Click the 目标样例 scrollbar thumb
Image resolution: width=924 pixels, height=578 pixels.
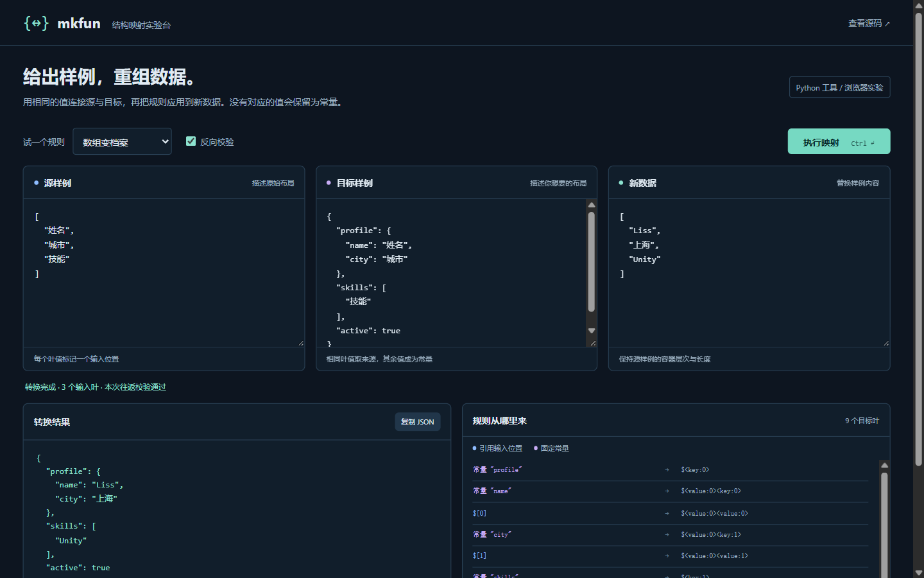592,261
